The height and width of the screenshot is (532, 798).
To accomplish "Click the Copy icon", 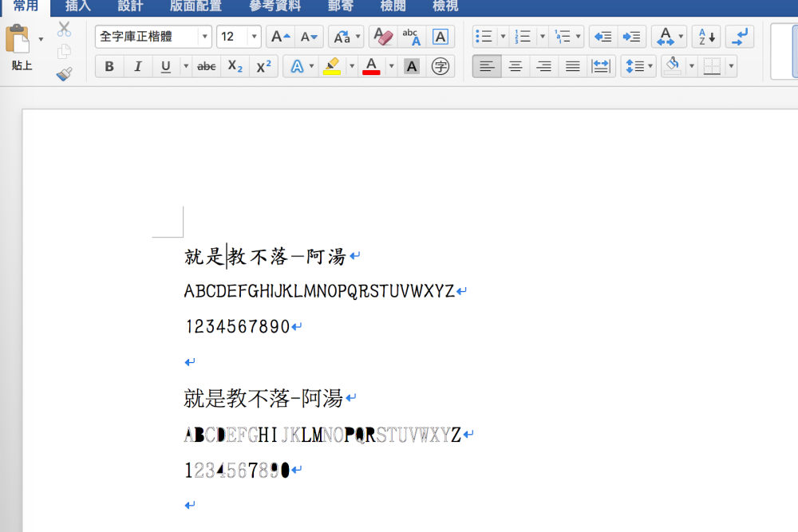I will 64,51.
